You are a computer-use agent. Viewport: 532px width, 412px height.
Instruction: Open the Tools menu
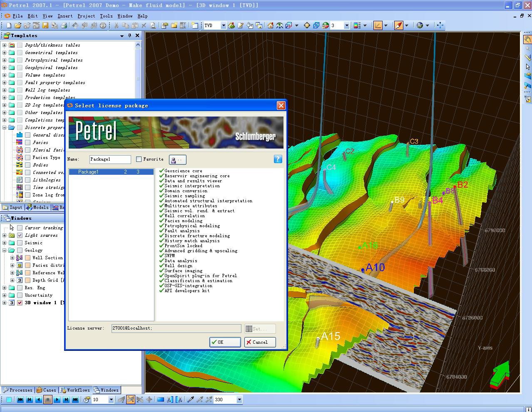click(106, 16)
